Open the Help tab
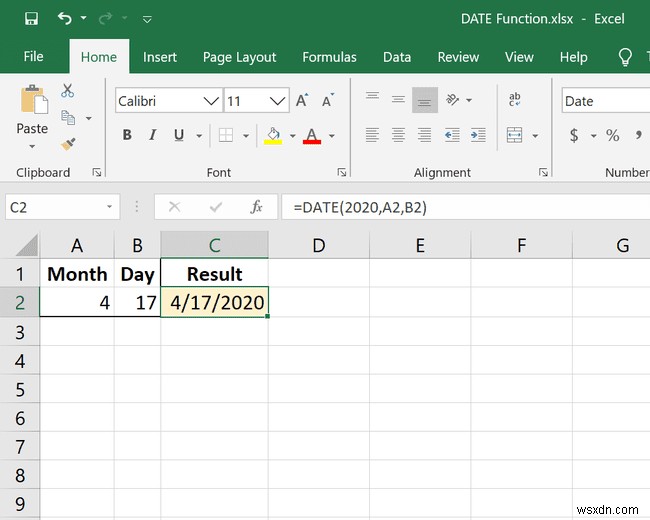The image size is (650, 520). [x=573, y=57]
